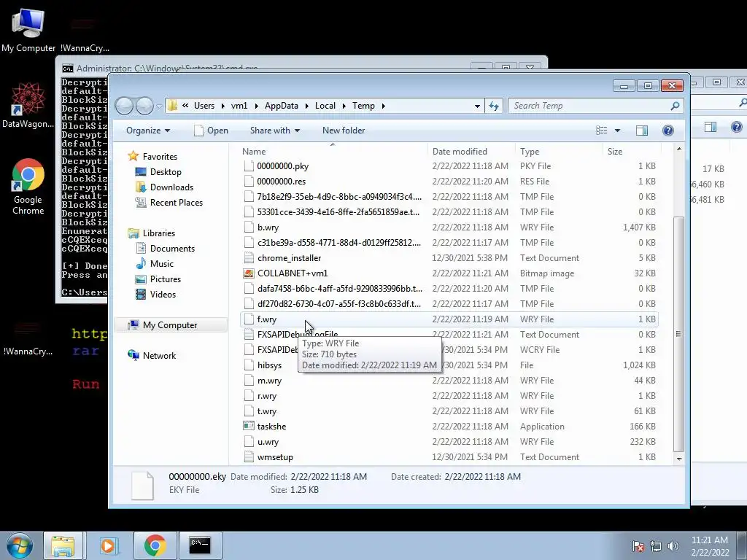Click scrollbar down arrow in file list
The width and height of the screenshot is (747, 560).
679,459
